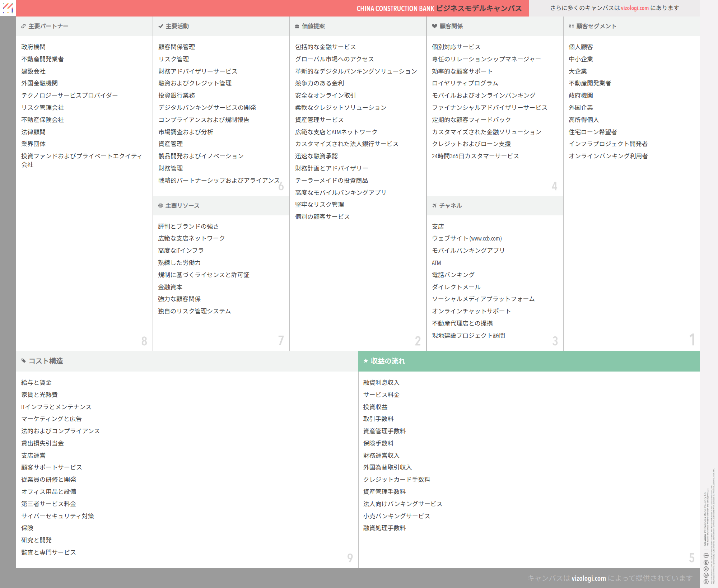Open the vizologi.com link in footer
Viewport: 718px width, 588px height.
(x=588, y=578)
